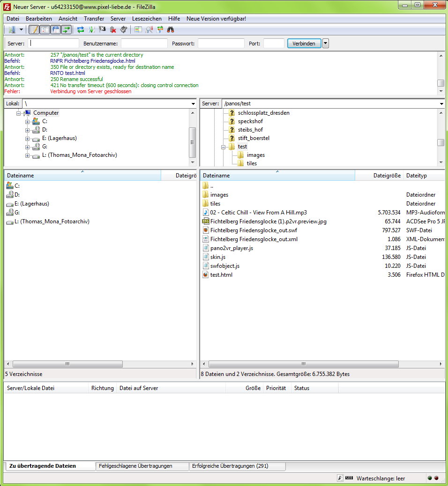
Task: Click the disconnect from server icon
Action: tap(113, 29)
